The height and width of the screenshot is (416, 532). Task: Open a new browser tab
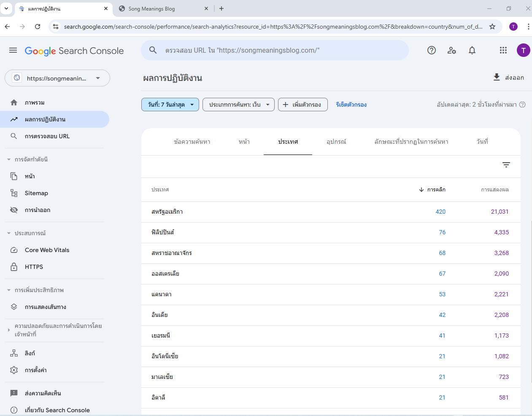click(221, 8)
